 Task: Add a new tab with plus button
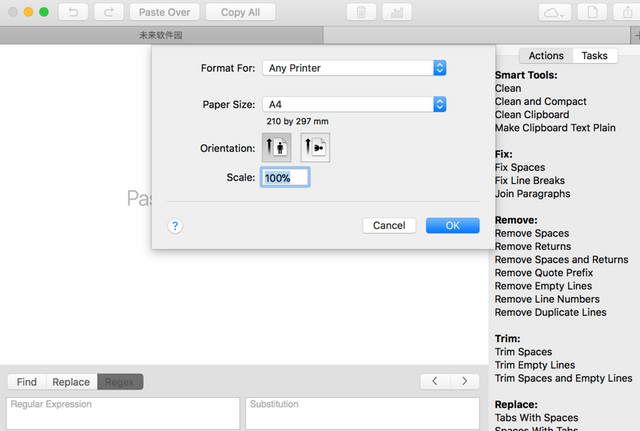(636, 36)
